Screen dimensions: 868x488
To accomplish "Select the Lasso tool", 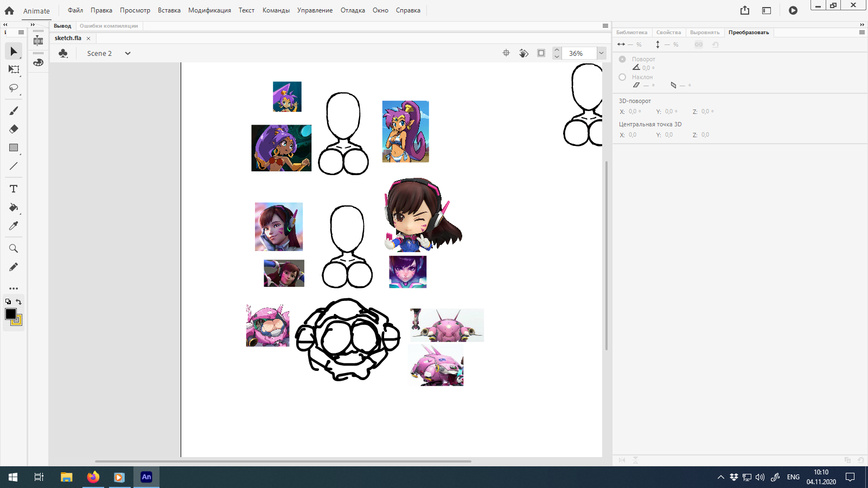I will click(14, 88).
